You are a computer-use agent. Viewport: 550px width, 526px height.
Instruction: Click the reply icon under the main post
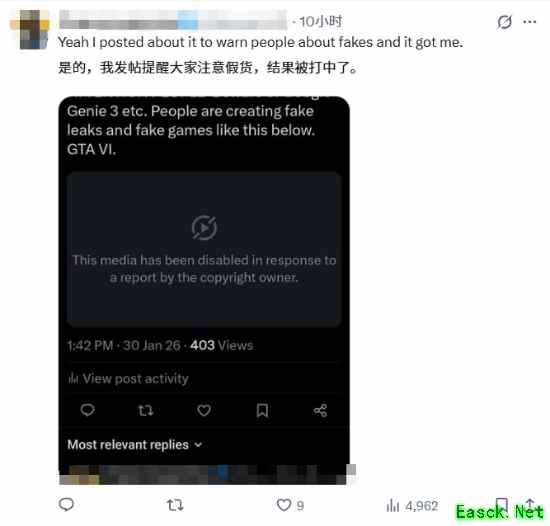tap(66, 505)
